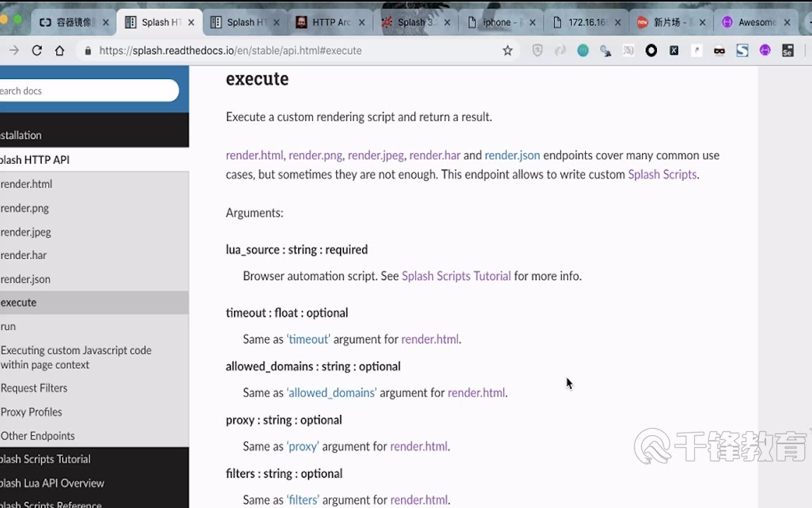Follow the render.json link in the paragraph

512,155
